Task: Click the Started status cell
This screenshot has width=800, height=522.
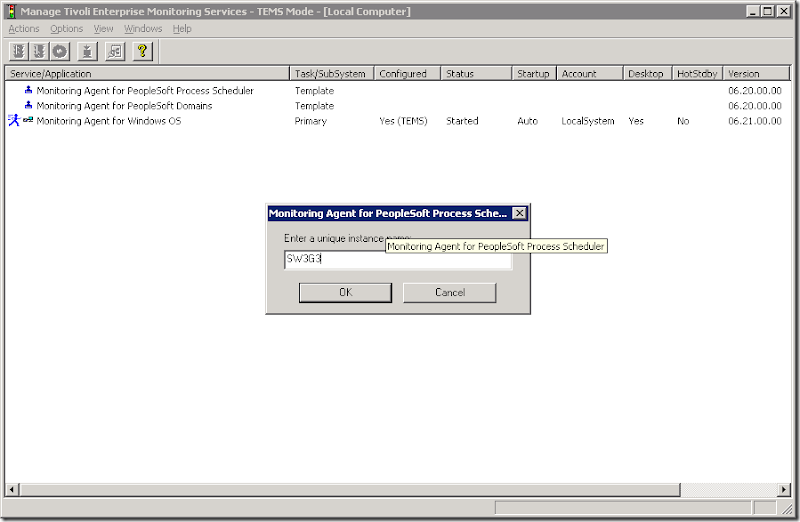Action: tap(462, 121)
